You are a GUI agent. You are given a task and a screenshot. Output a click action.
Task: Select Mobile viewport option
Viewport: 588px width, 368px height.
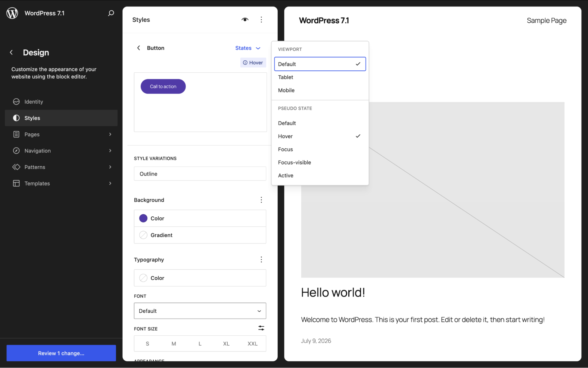(x=320, y=90)
